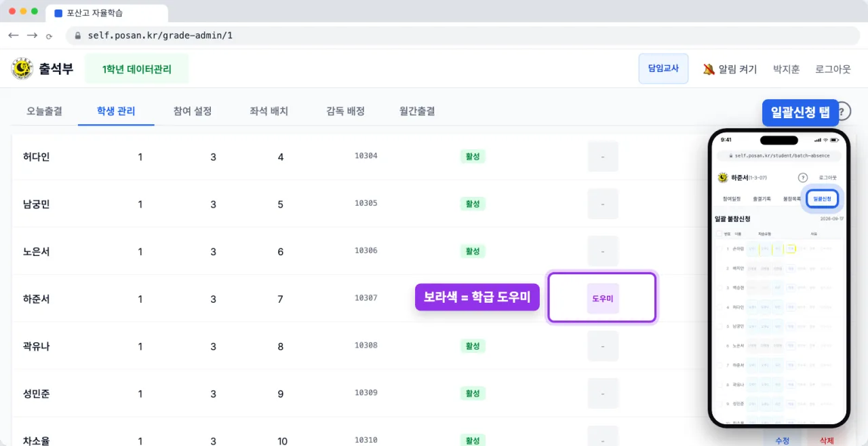The width and height of the screenshot is (868, 446).
Task: Click the student name 노은서
Action: click(37, 252)
